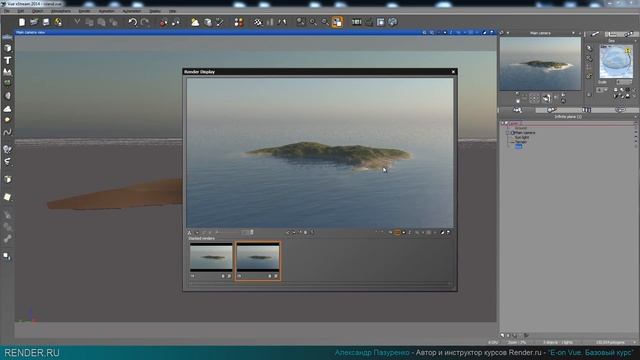Image resolution: width=640 pixels, height=360 pixels.
Task: Open the Object menu
Action: (38, 11)
